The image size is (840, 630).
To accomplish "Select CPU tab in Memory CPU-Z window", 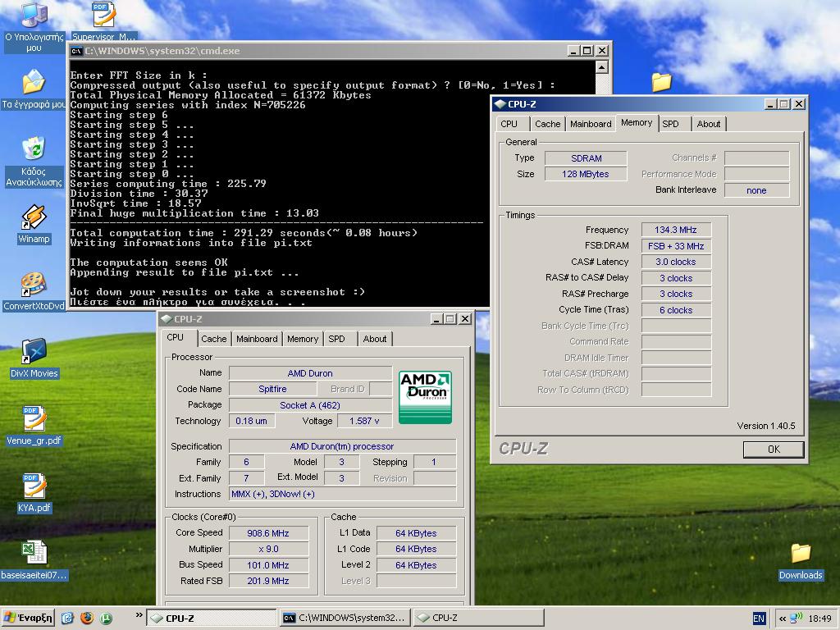I will pyautogui.click(x=509, y=124).
